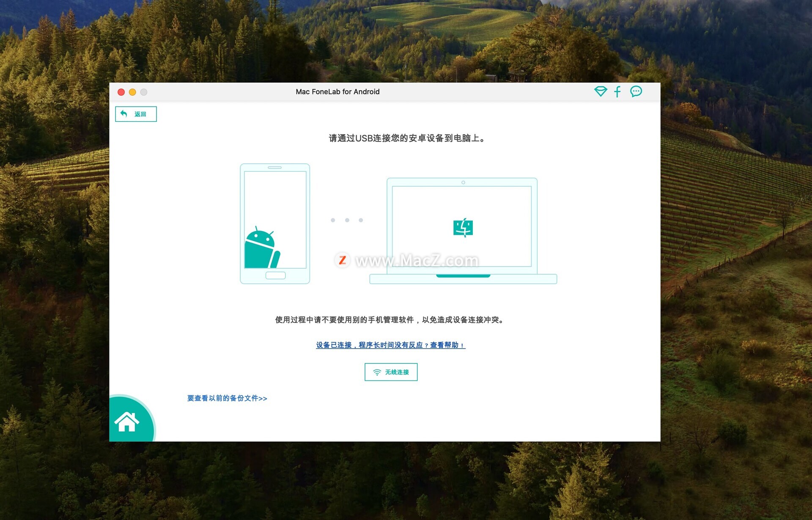Open the 设备已连接 查看帮助 help link
812x520 pixels.
point(390,345)
